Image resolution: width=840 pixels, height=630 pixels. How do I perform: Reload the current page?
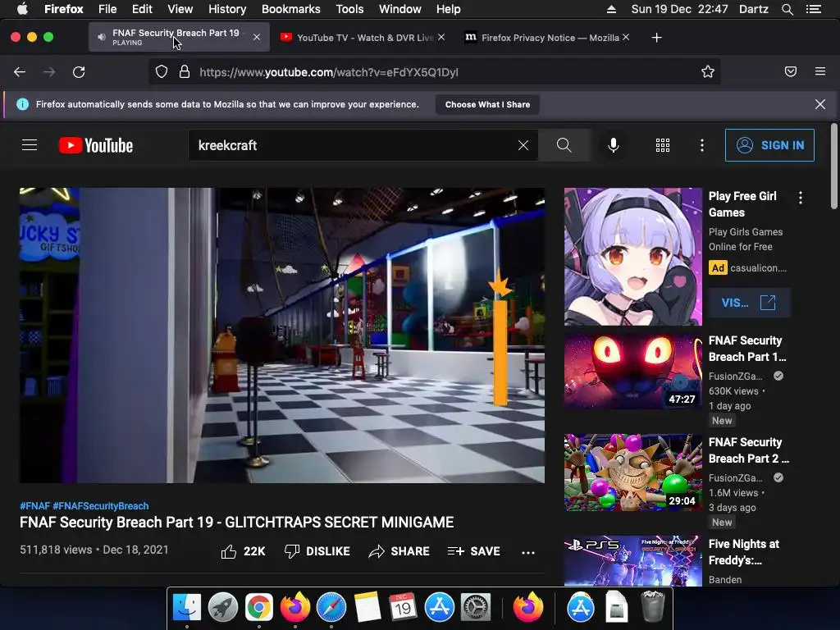point(79,72)
